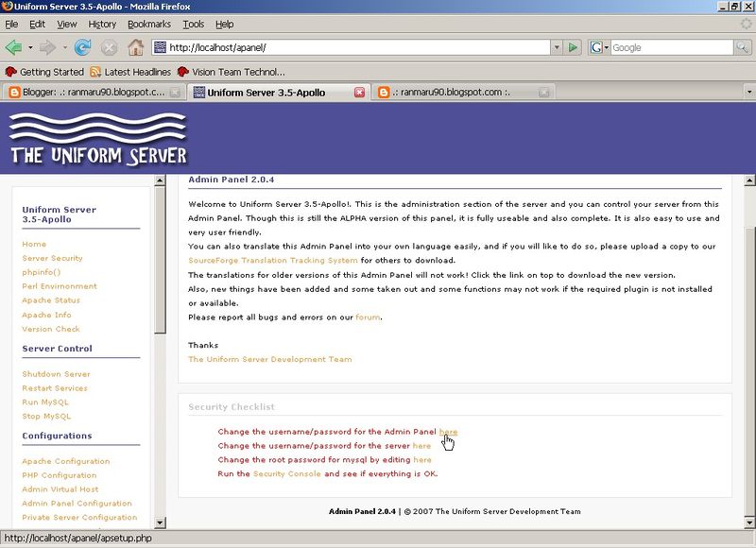Open the Vision Team Technol... bookmark

[231, 72]
